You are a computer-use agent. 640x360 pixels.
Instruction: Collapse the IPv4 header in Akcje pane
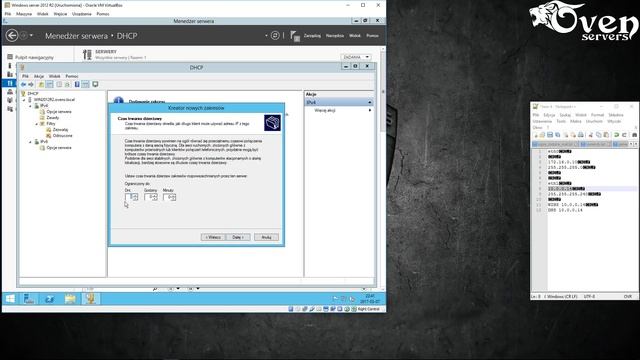click(369, 102)
